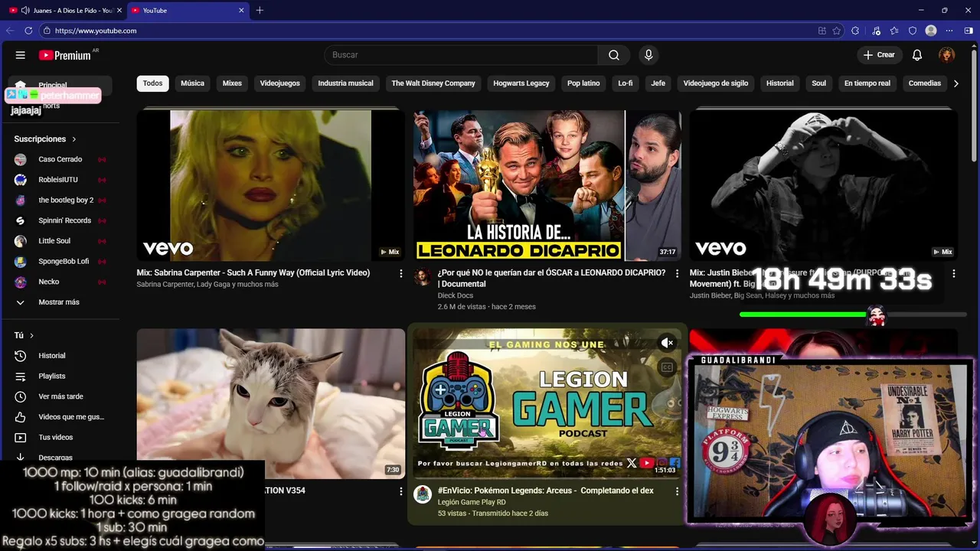Open Ver más tarde in sidebar

pyautogui.click(x=60, y=396)
